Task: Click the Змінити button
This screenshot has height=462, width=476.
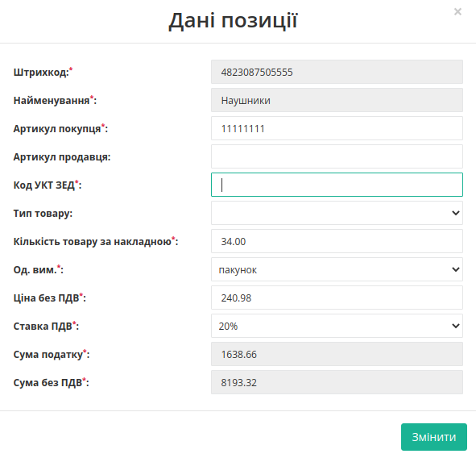Action: (x=434, y=437)
